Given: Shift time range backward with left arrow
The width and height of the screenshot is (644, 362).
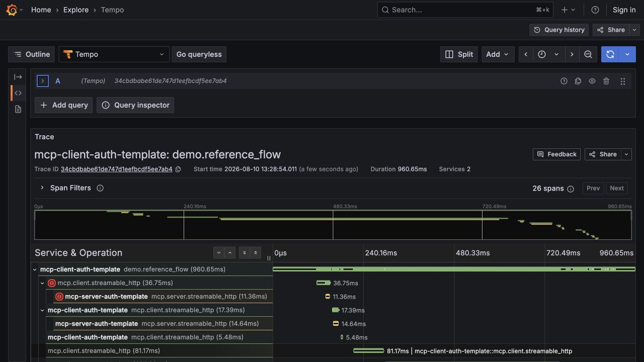Looking at the screenshot, I should click(526, 54).
